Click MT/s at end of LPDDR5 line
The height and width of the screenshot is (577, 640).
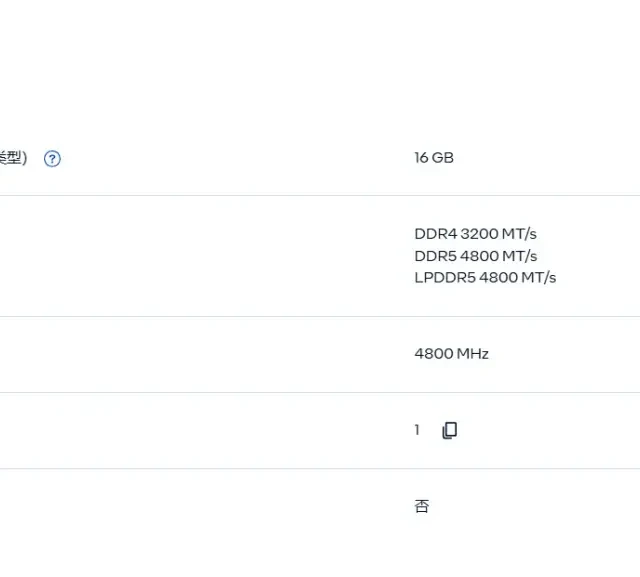539,277
